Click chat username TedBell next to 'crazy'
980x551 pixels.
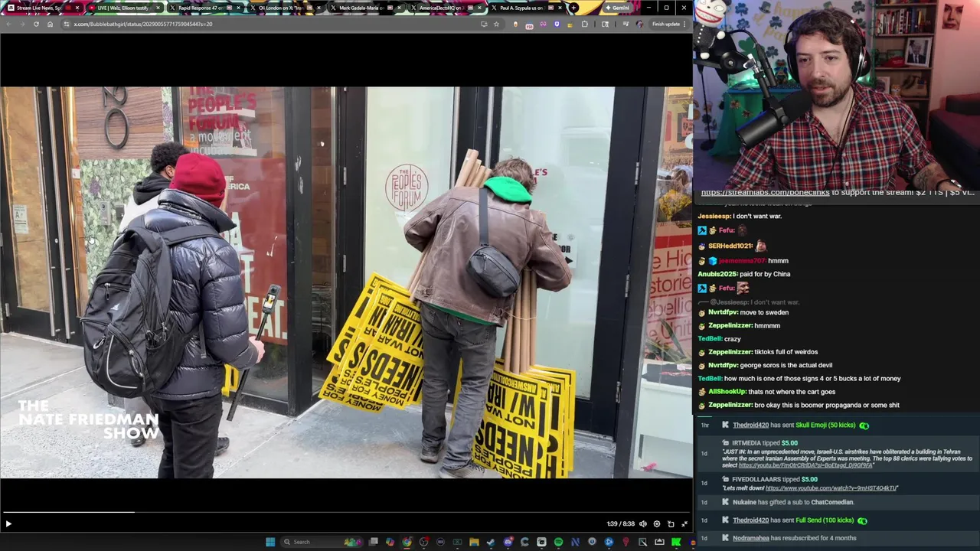point(709,339)
